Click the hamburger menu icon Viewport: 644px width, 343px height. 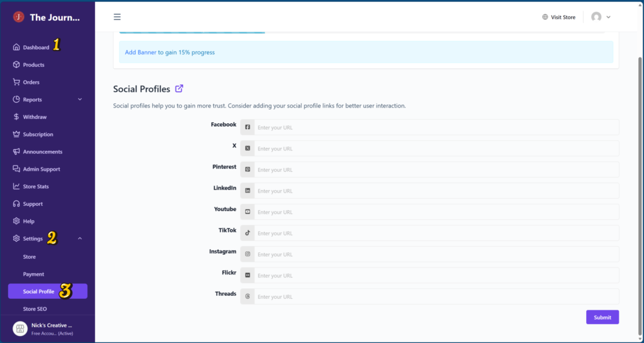point(117,17)
